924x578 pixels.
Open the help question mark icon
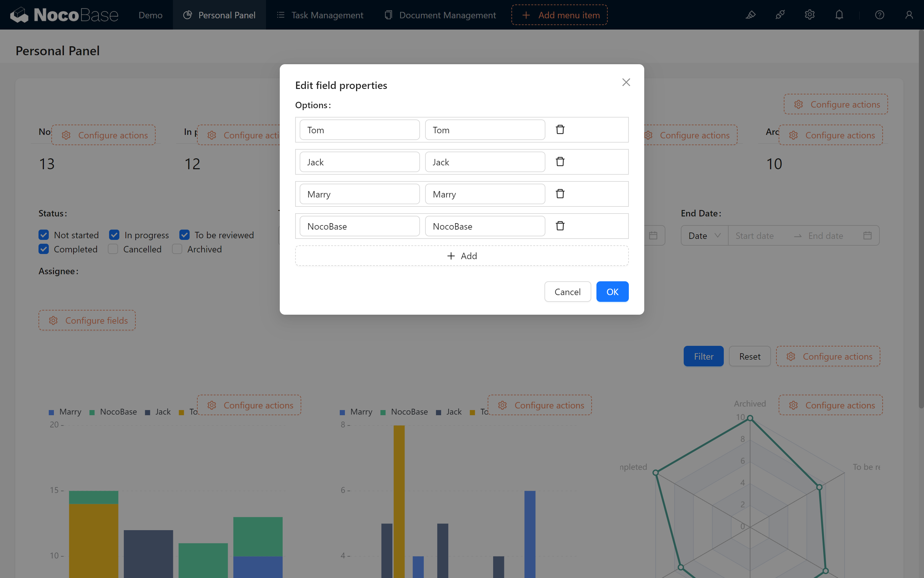tap(879, 15)
